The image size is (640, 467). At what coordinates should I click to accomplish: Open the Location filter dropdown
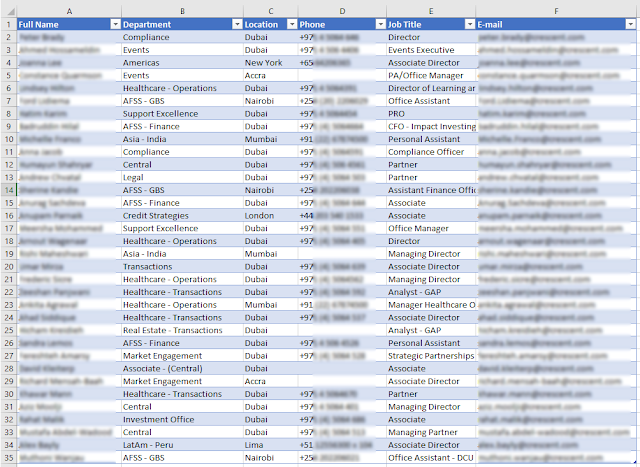pyautogui.click(x=292, y=24)
